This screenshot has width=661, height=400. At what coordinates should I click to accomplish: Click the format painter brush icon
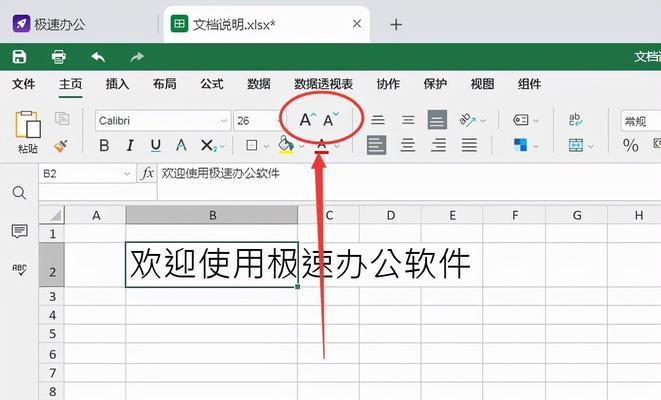(60, 146)
